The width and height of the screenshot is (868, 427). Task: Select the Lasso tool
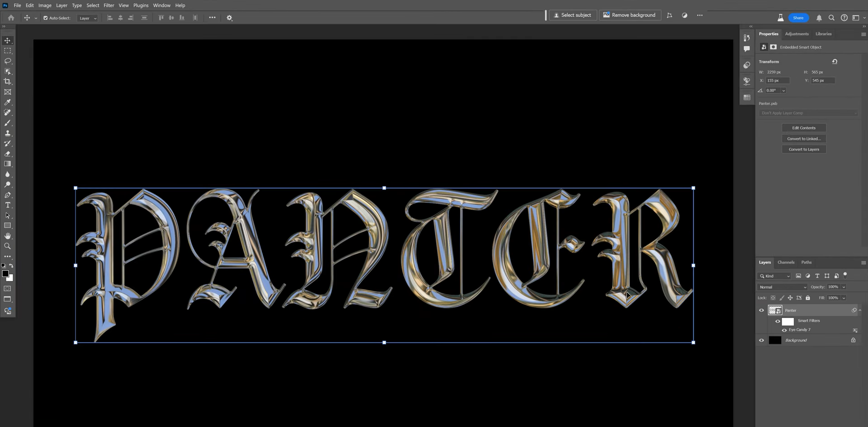[8, 61]
